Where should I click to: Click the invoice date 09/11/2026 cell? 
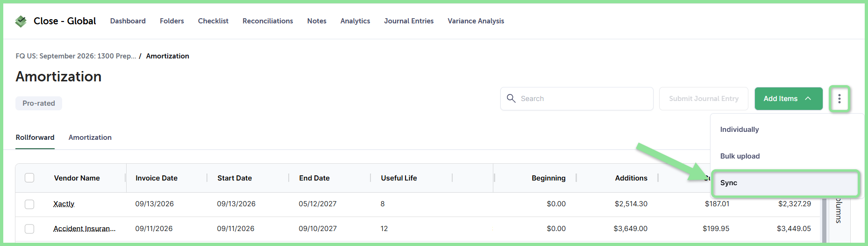[x=154, y=229]
